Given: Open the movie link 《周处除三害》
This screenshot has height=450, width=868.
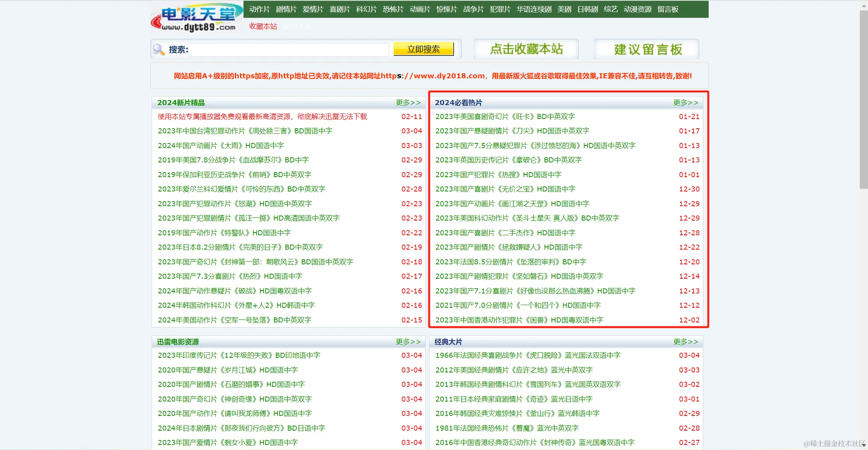Looking at the screenshot, I should tap(245, 131).
